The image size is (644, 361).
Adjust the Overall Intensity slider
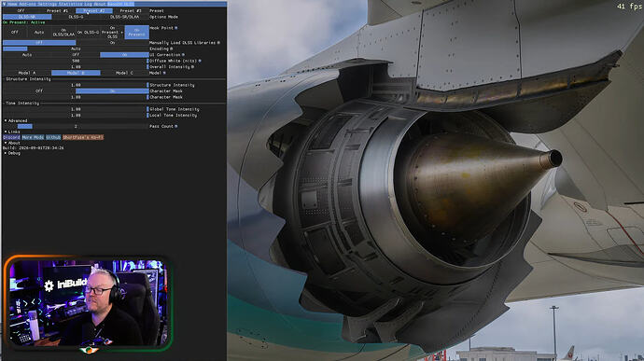(x=76, y=67)
